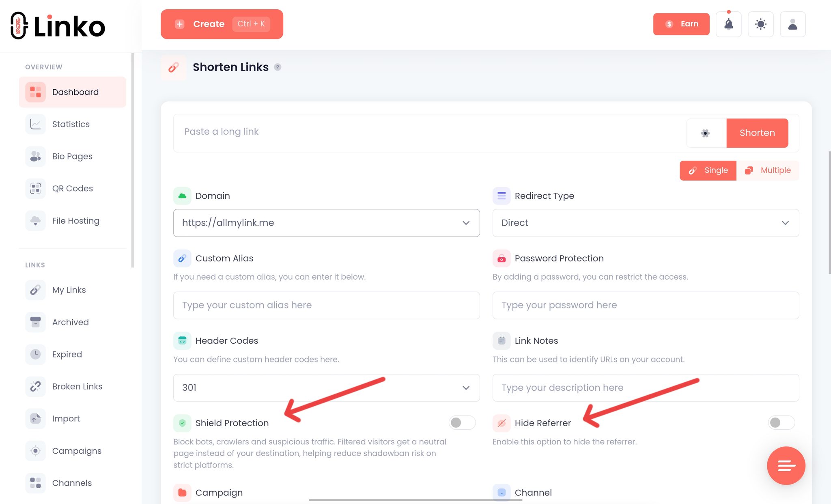Open Campaigns in sidebar
The image size is (831, 504).
click(x=73, y=451)
